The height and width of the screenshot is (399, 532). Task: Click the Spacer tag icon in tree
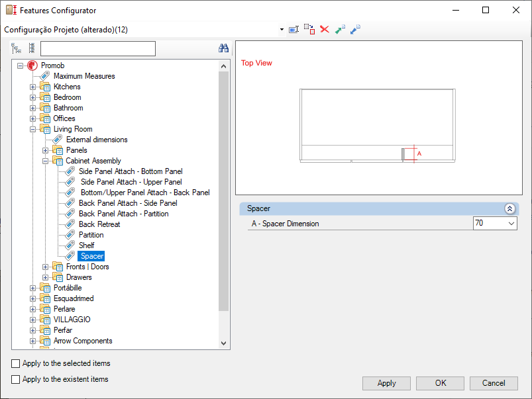coord(70,256)
